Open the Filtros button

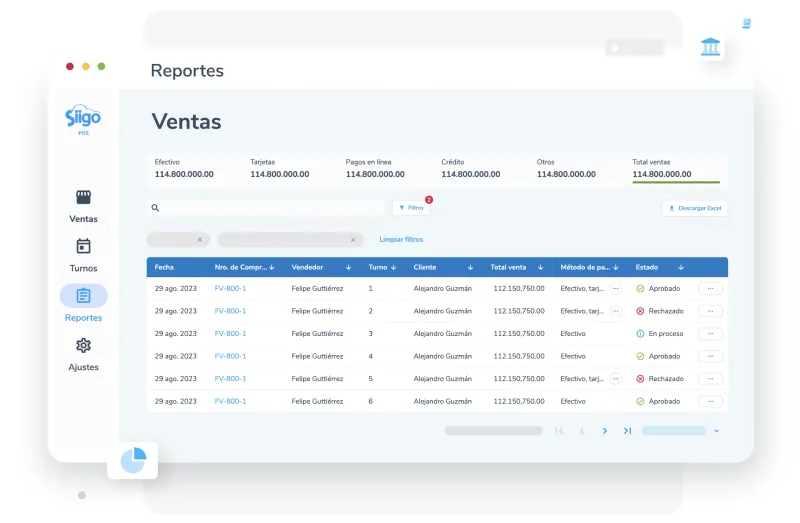coord(411,208)
